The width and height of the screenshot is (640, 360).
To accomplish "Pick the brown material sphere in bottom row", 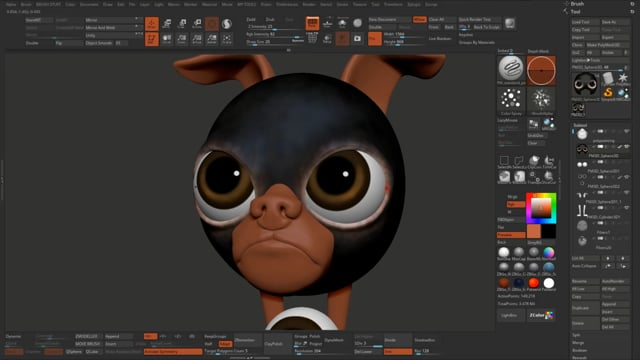I will coord(504,282).
